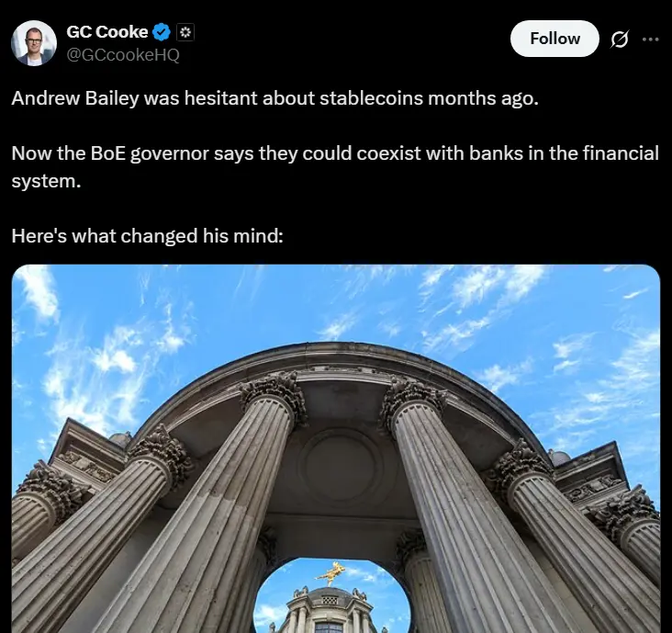Screen dimensions: 672x633
Task: Open the Bank of England columns photo
Action: [336, 448]
